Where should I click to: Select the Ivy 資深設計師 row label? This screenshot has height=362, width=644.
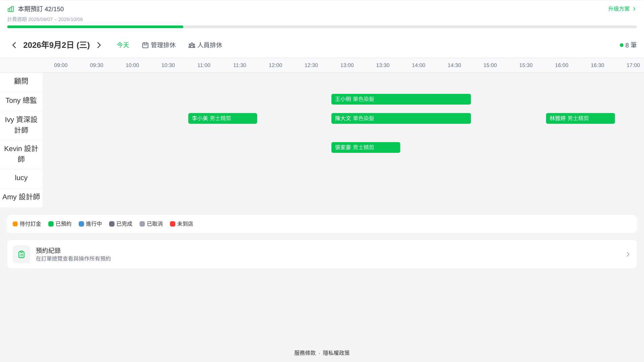(21, 125)
